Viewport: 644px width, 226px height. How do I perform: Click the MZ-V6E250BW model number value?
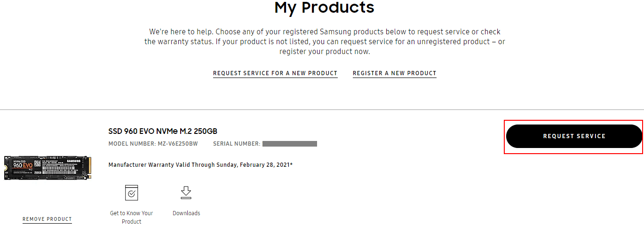click(177, 144)
